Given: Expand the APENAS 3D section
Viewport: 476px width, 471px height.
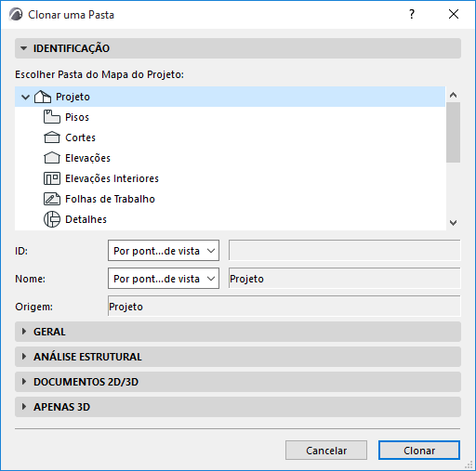Looking at the screenshot, I should (24, 407).
